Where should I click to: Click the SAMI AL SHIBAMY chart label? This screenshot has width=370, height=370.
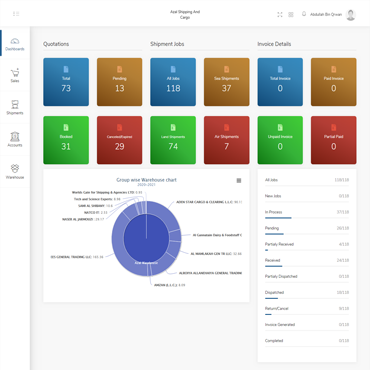(95, 206)
